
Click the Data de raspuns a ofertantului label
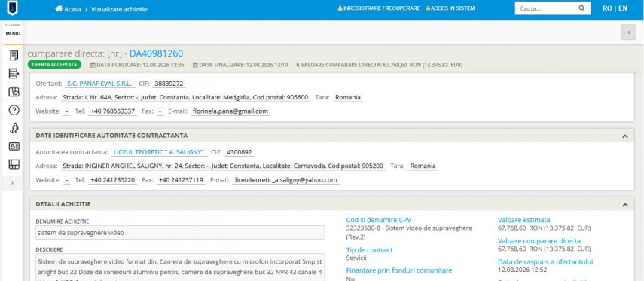[545, 262]
